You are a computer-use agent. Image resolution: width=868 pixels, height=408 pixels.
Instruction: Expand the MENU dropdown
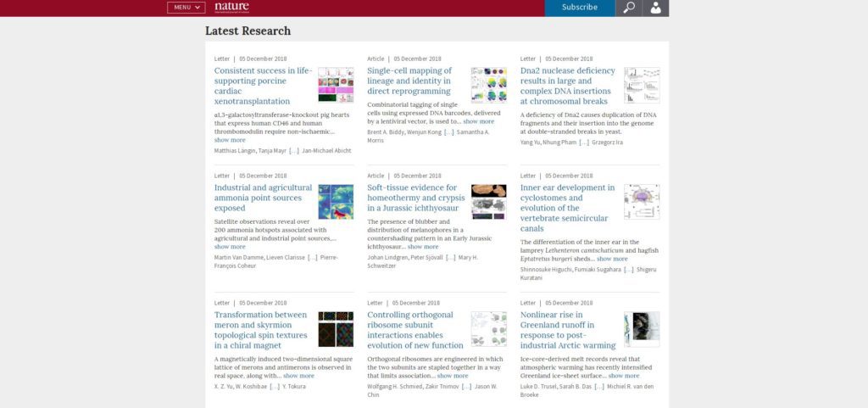point(186,8)
